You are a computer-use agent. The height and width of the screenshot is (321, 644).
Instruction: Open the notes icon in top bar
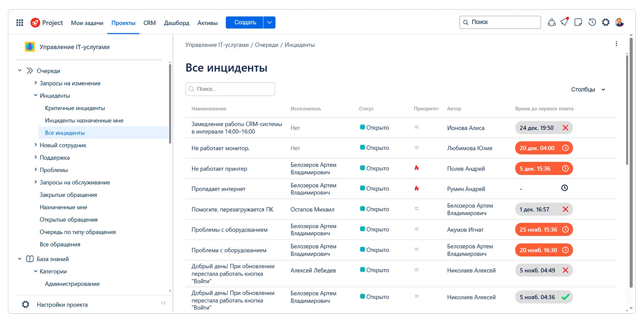point(578,22)
